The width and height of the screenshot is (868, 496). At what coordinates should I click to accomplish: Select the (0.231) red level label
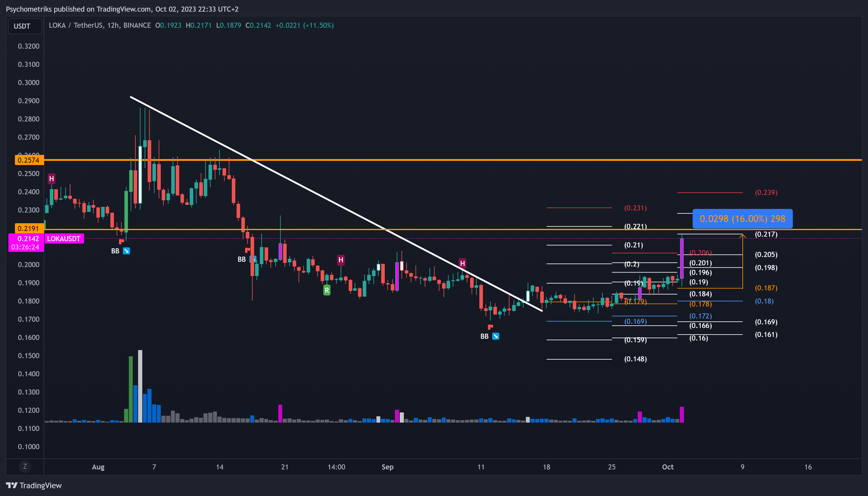pos(635,208)
